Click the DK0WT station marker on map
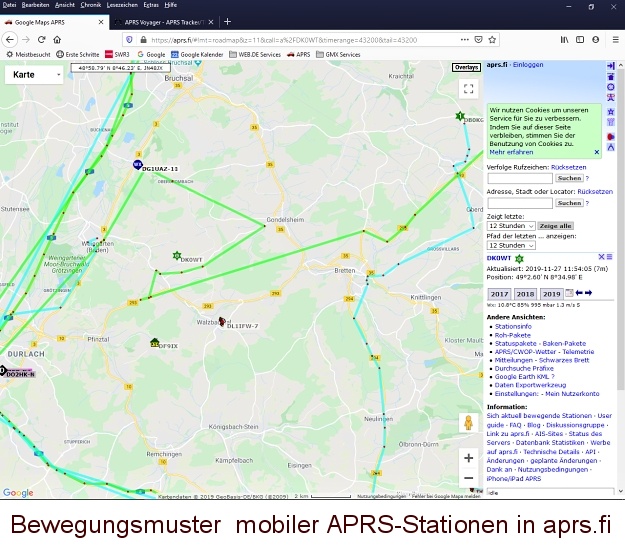 [x=177, y=256]
